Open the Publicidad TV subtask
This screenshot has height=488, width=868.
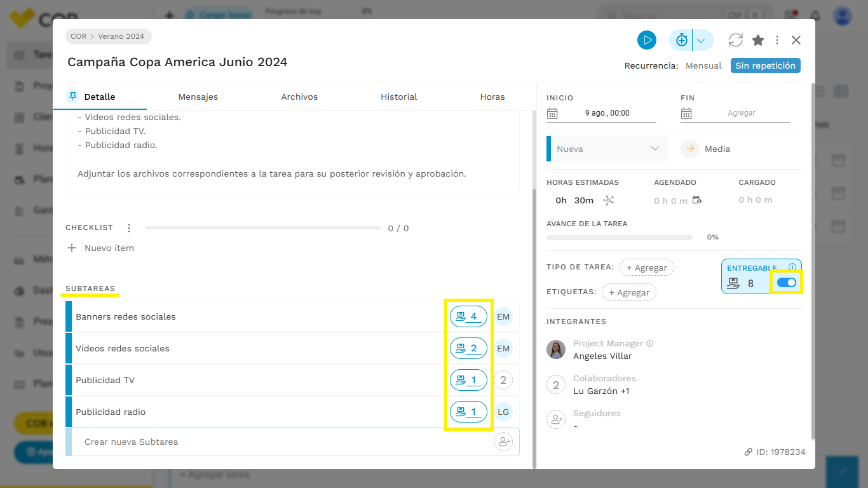pos(105,380)
